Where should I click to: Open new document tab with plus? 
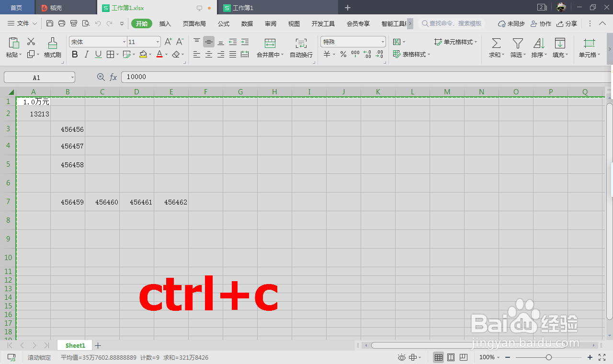pos(348,8)
